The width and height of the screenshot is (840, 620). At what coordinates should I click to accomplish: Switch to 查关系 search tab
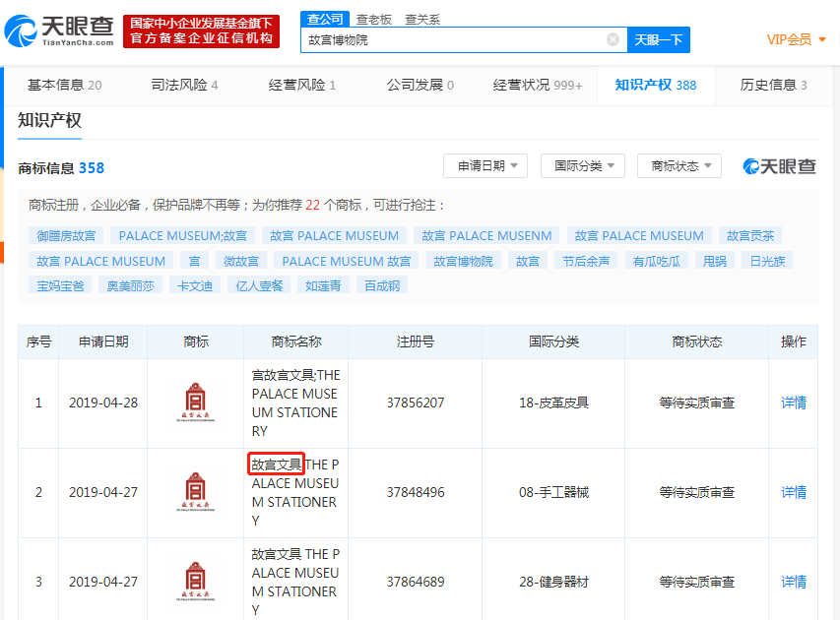click(422, 20)
